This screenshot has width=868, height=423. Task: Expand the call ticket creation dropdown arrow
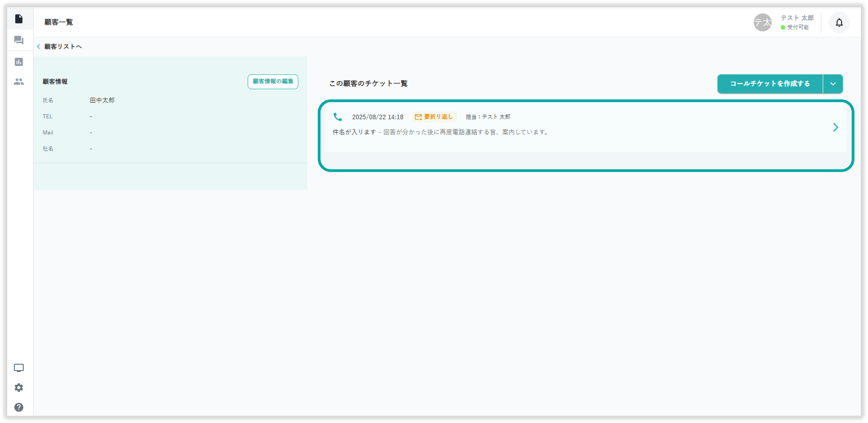coord(833,84)
